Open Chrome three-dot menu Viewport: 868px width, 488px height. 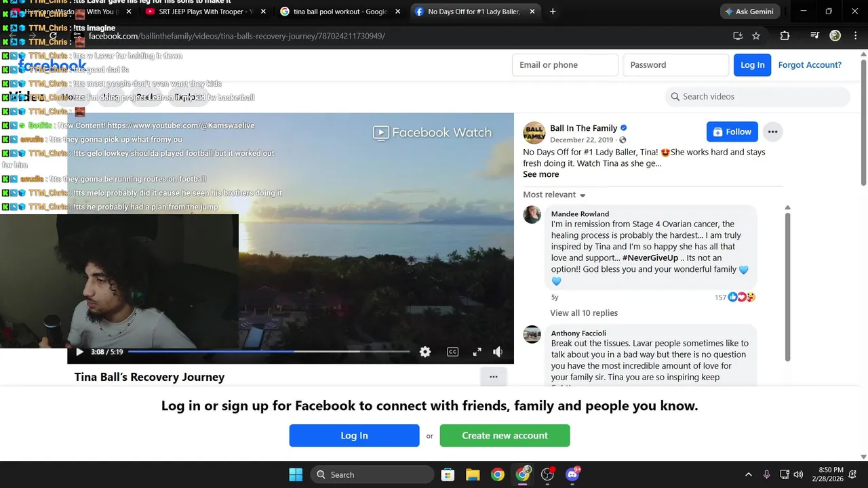click(x=855, y=36)
